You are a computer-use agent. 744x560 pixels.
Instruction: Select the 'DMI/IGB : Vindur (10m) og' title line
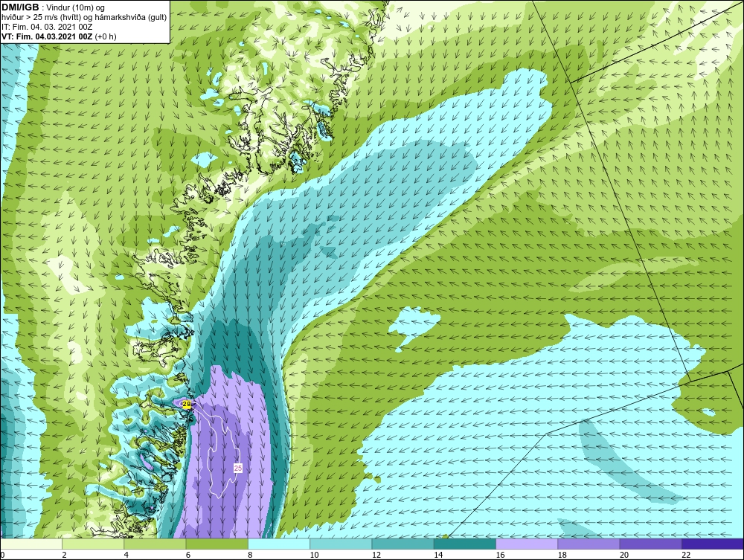54,7
